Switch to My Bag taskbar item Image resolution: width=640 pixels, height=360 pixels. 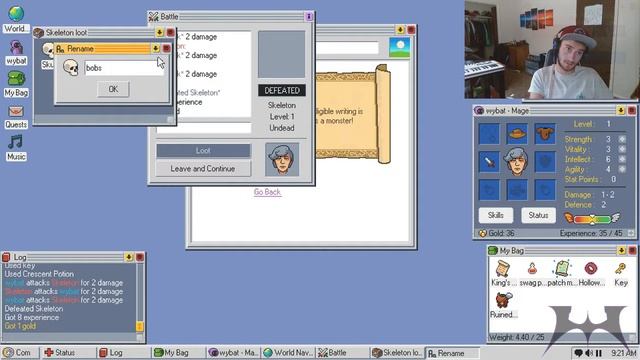(178, 353)
